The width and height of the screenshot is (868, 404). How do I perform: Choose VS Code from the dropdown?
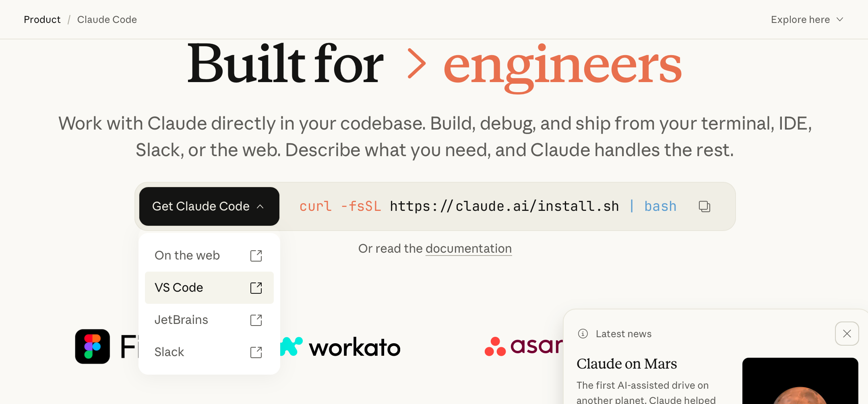(179, 288)
